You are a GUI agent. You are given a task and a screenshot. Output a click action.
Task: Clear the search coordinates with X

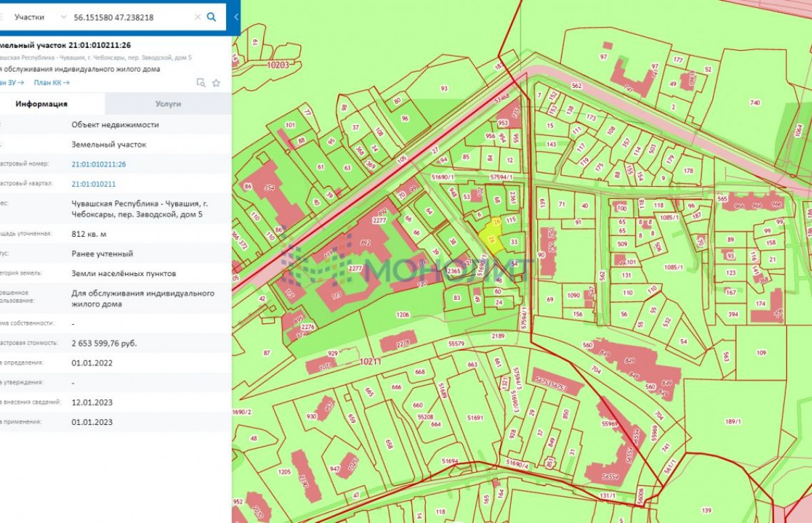pyautogui.click(x=198, y=17)
